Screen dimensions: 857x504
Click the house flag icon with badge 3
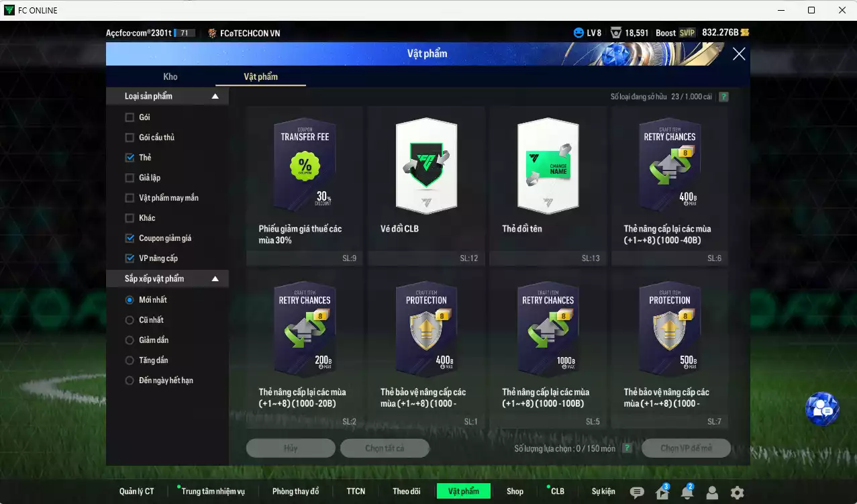(x=662, y=493)
